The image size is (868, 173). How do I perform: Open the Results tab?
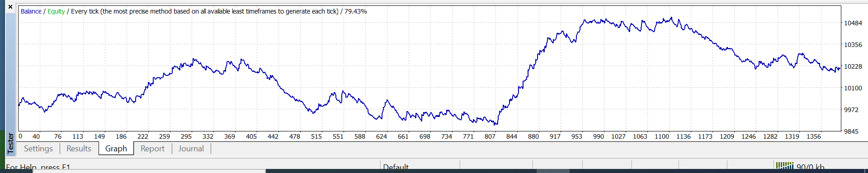(79, 149)
